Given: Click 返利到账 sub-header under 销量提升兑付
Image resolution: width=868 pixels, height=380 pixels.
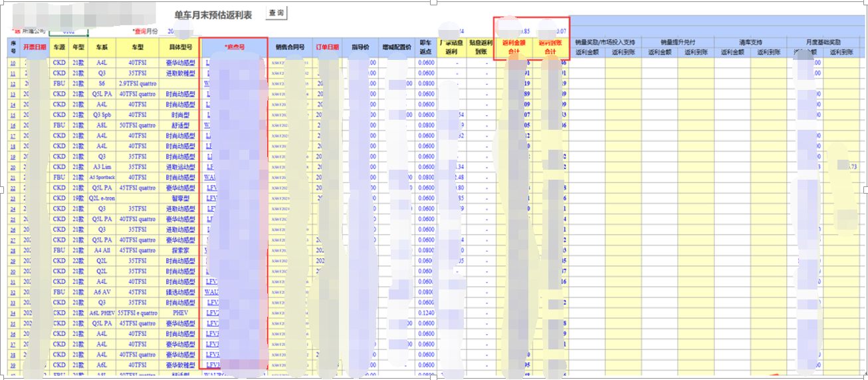Looking at the screenshot, I should (x=696, y=52).
